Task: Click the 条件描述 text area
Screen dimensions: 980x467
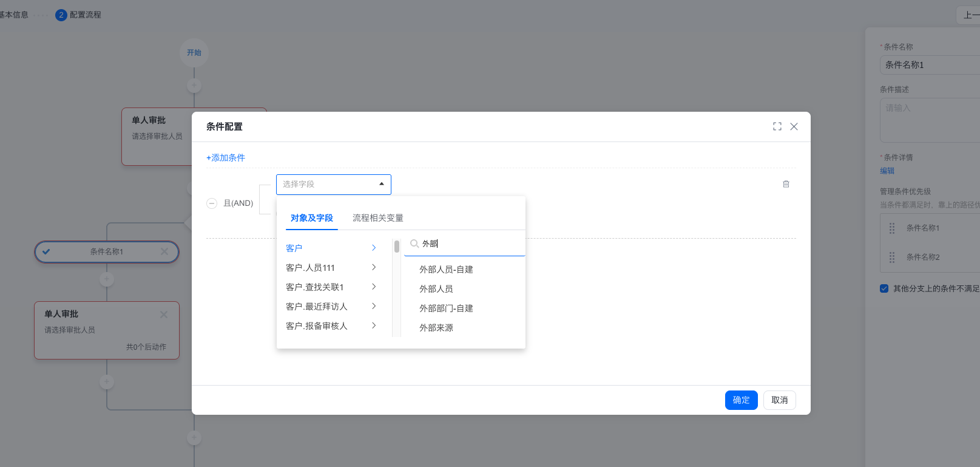Action: [x=930, y=121]
